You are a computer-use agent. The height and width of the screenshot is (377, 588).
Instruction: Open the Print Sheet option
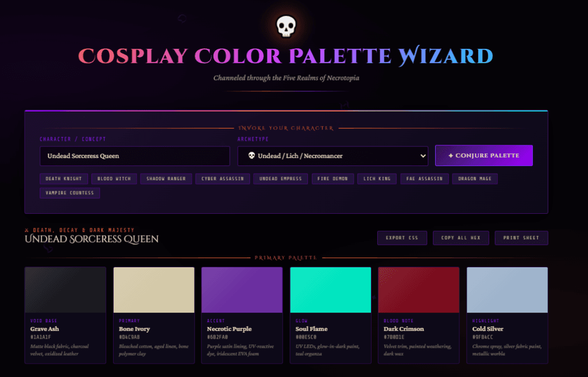(521, 238)
